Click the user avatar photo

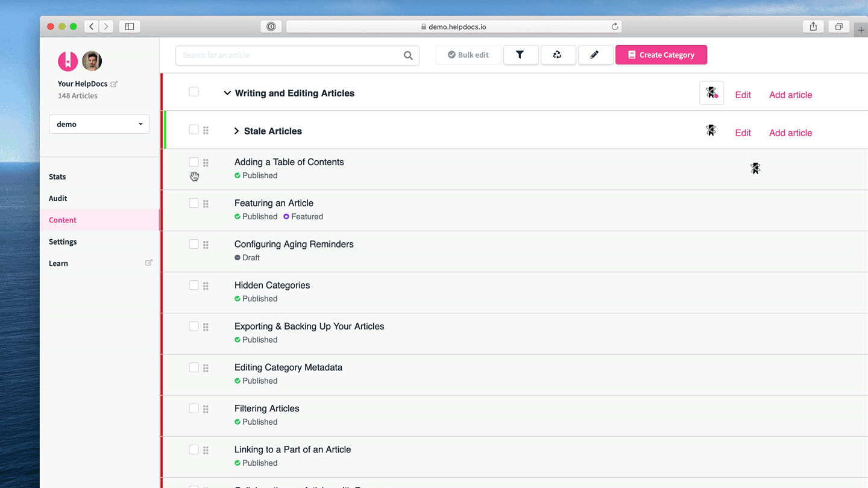(92, 61)
